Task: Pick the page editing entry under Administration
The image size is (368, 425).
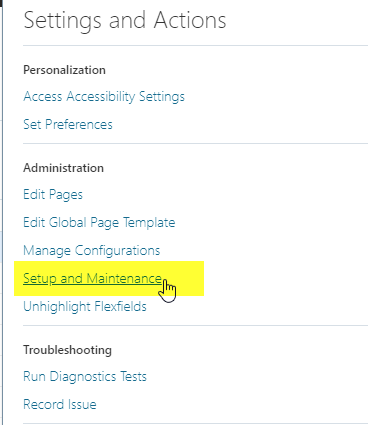Action: coord(53,195)
